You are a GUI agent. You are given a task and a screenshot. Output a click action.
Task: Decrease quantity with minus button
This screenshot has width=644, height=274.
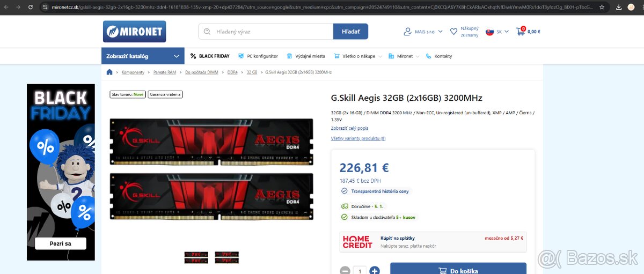(345, 271)
